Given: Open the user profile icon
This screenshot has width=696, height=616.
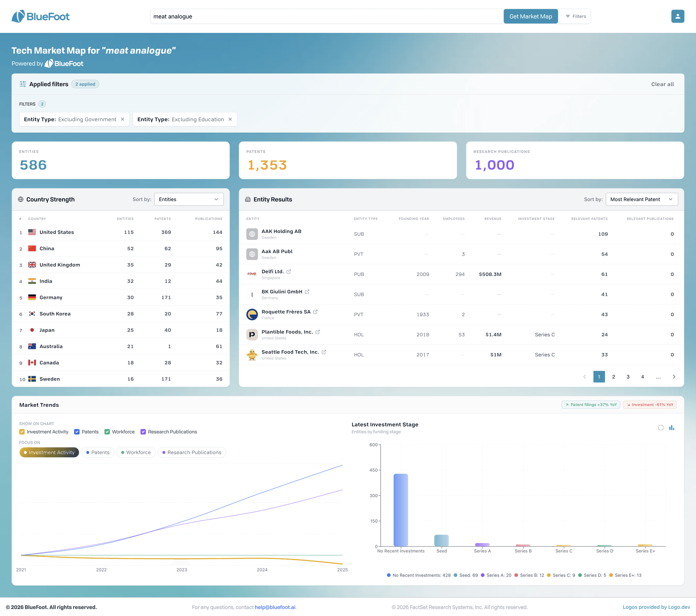Looking at the screenshot, I should 677,16.
